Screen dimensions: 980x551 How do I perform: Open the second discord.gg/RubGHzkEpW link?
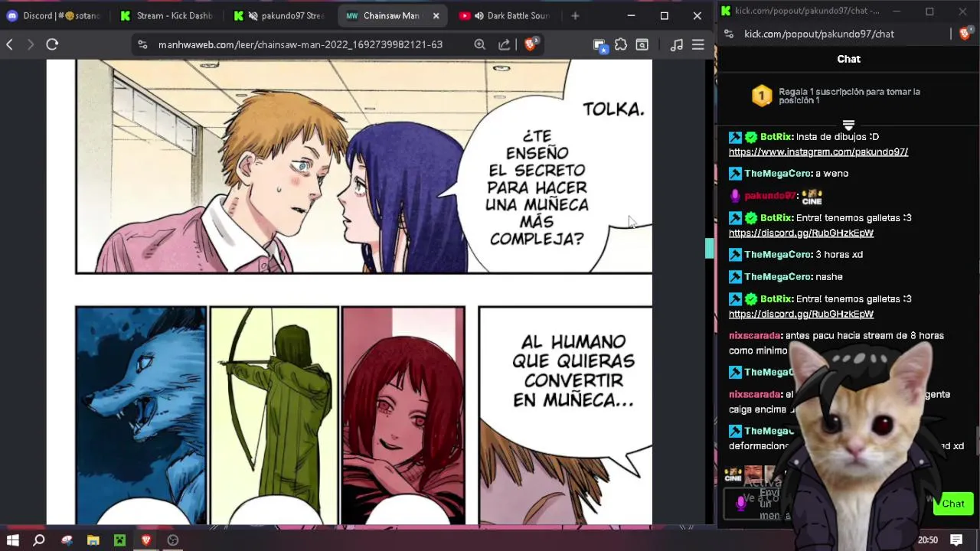tap(801, 314)
